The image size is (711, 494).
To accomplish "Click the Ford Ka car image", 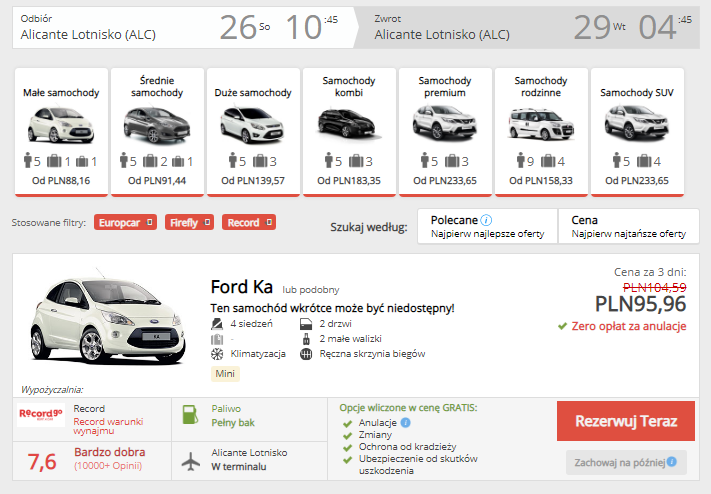I will tap(108, 317).
